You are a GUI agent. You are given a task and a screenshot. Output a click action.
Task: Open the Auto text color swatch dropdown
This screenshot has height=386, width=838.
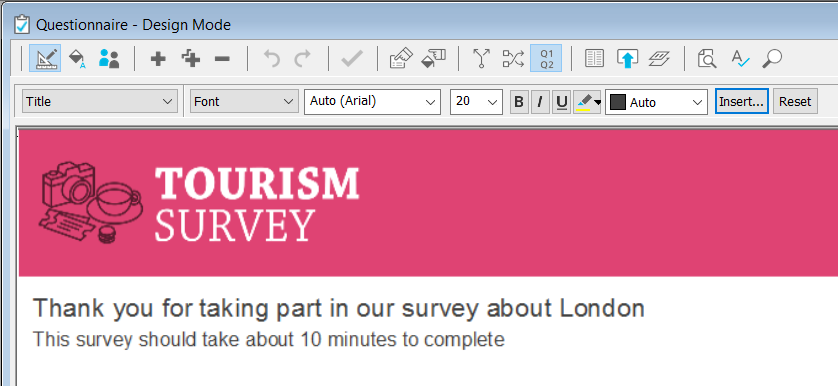[x=656, y=102]
